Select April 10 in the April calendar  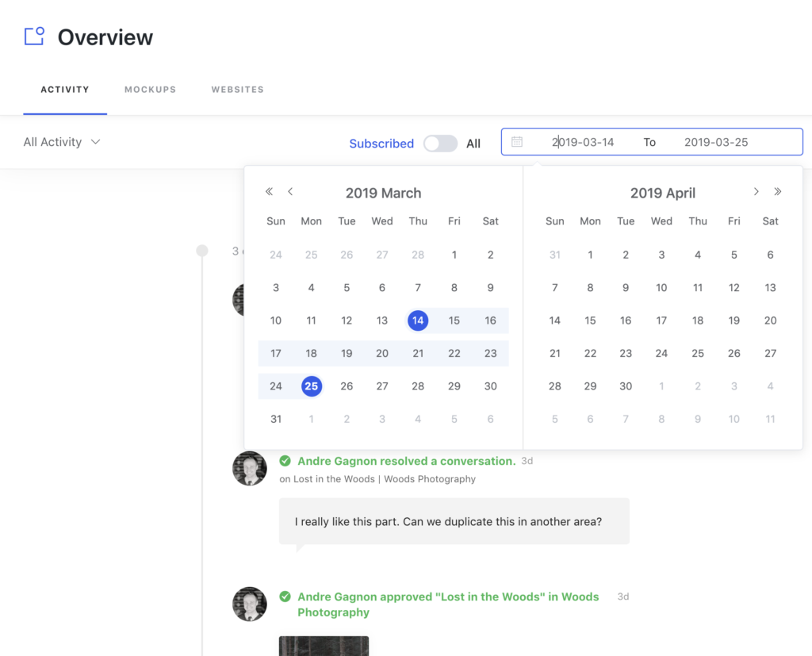[661, 287]
